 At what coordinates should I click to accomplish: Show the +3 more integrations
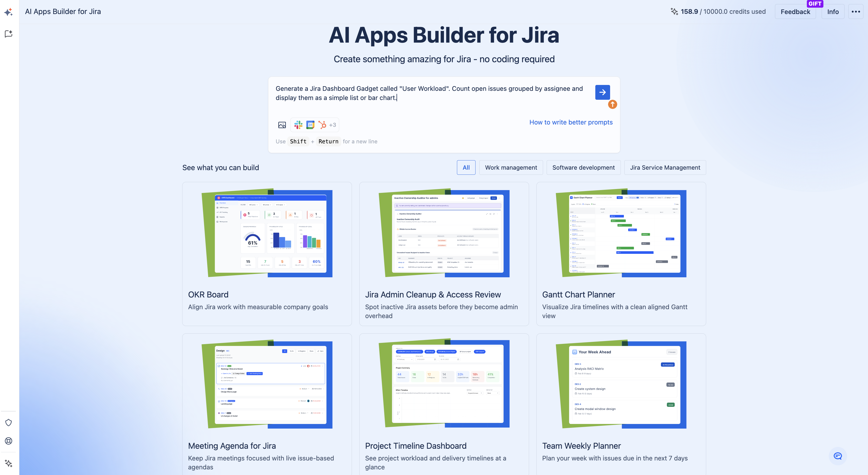click(333, 125)
